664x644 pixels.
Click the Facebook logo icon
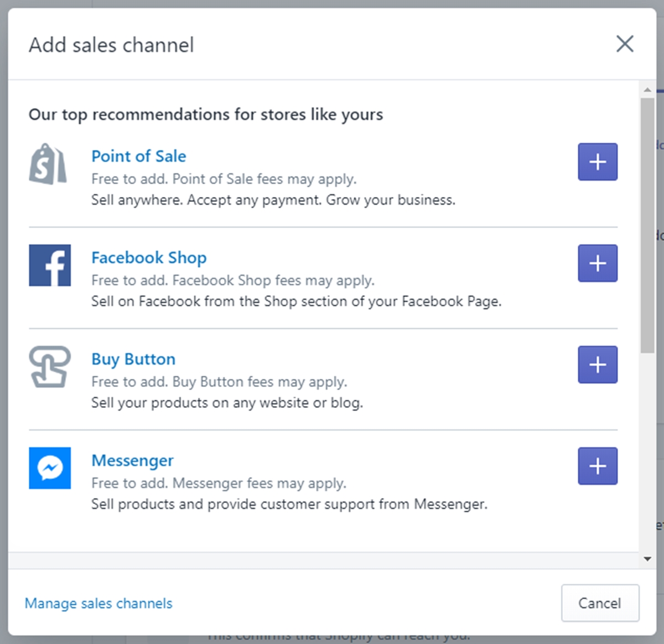[x=50, y=266]
